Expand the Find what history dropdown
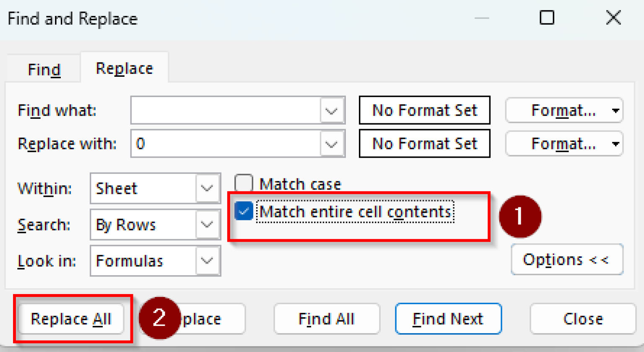Screen dimensions: 644x352 coord(332,111)
